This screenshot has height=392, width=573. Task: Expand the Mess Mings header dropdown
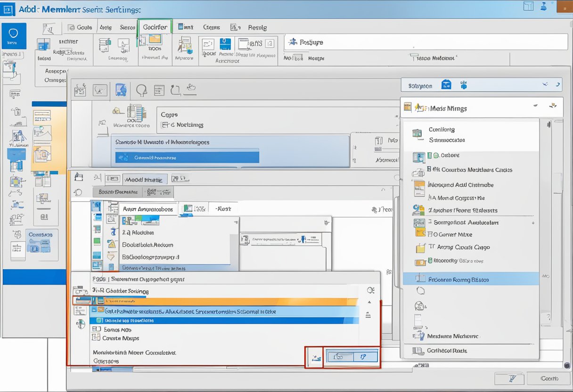[x=536, y=106]
